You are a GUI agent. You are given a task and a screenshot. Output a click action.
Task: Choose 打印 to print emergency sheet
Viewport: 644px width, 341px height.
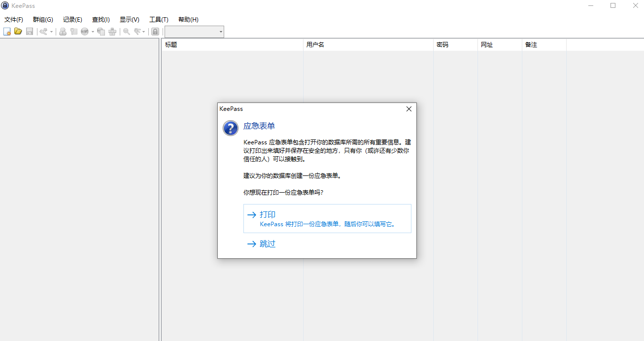[x=327, y=218]
